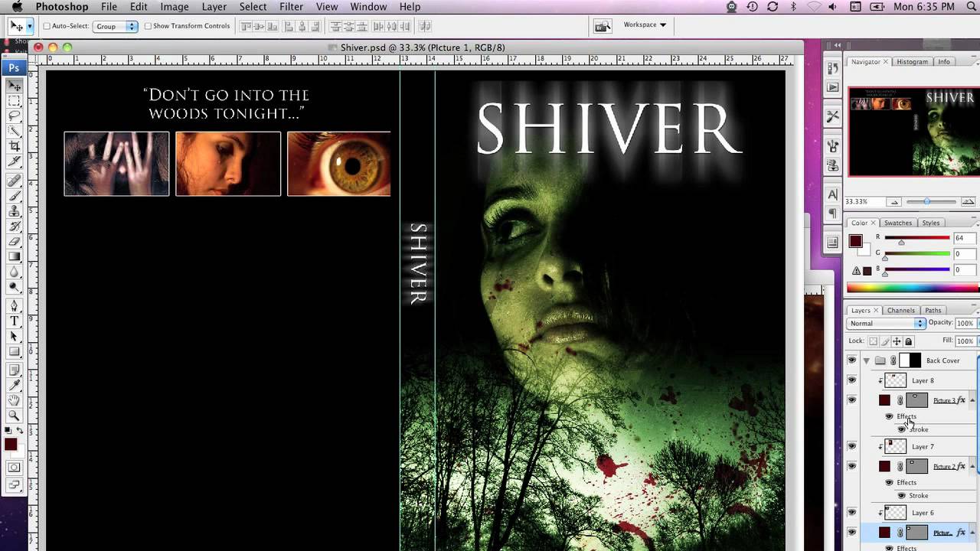
Task: Select the Clone Stamp tool
Action: (14, 211)
